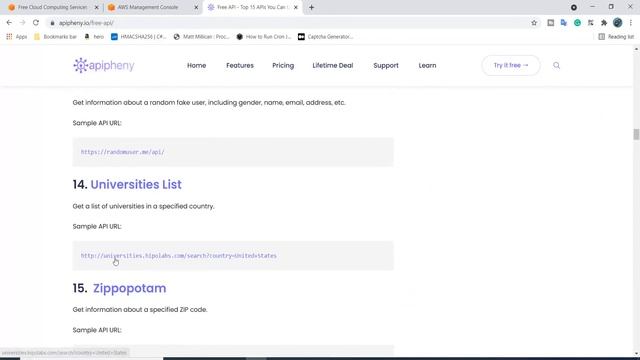Open the Zippopotam heading link

[x=129, y=288]
